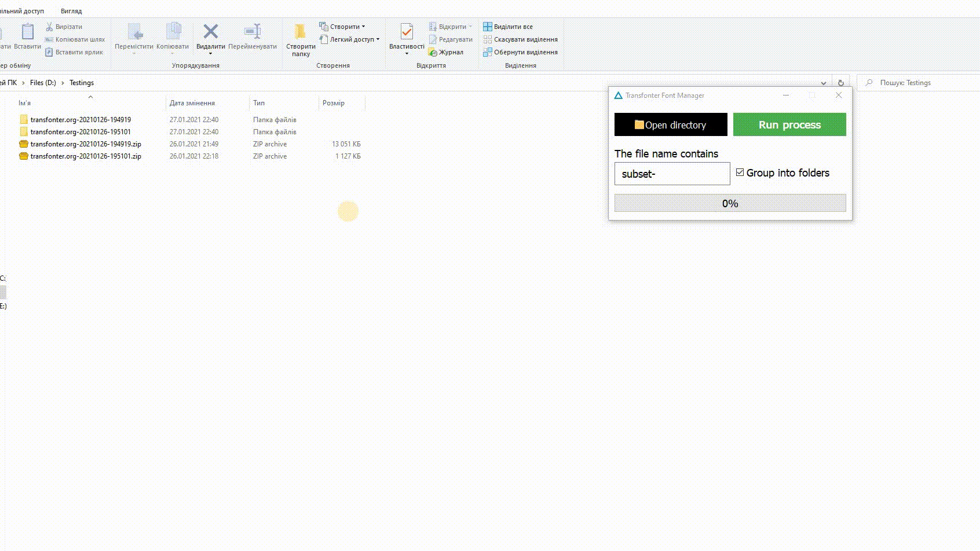980x551 pixels.
Task: Click Скасувати виділення (select none)
Action: pyautogui.click(x=520, y=39)
